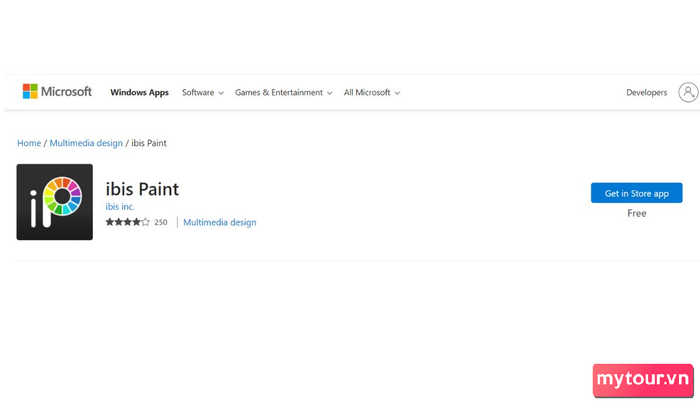The image size is (700, 405).
Task: Open the Windows Apps menu item
Action: coord(139,92)
